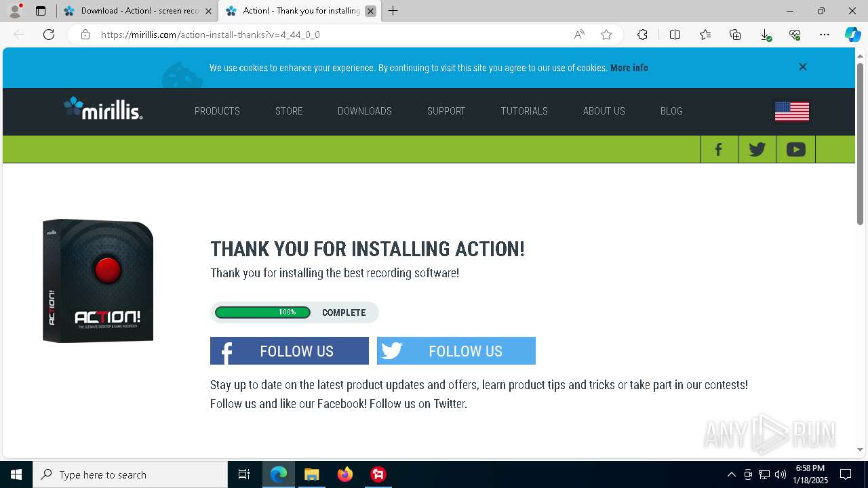This screenshot has width=868, height=488.
Task: Click the Action! product box image
Action: [98, 281]
